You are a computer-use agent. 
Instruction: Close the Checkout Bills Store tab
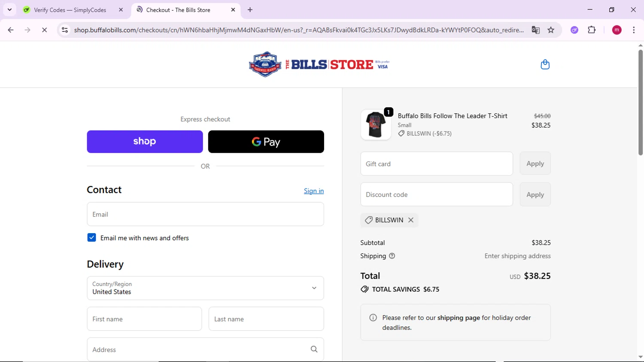233,9
